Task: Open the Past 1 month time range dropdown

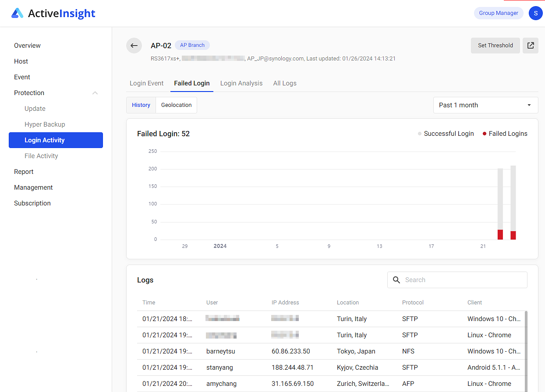Action: tap(485, 105)
